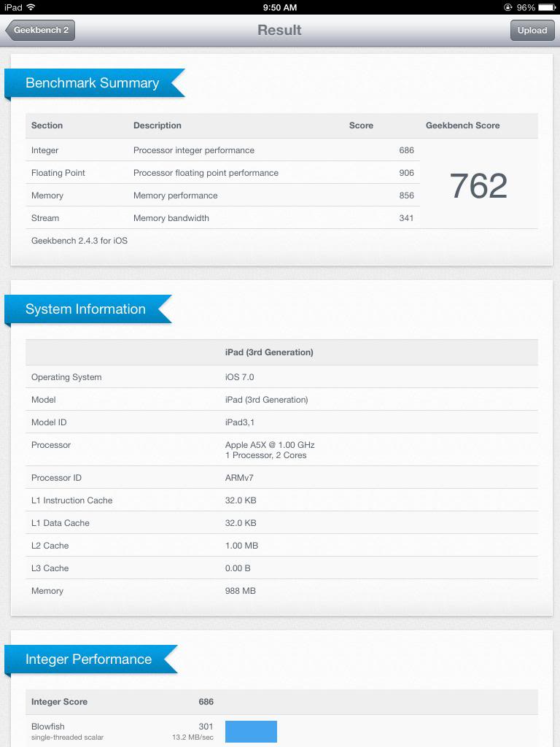Tap L1 Instruction Cache label
560x747 pixels.
pos(72,500)
